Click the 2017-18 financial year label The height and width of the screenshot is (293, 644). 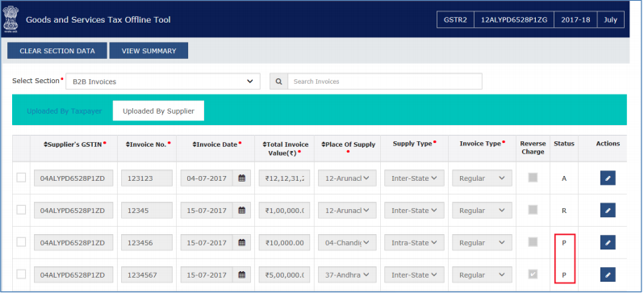click(576, 19)
